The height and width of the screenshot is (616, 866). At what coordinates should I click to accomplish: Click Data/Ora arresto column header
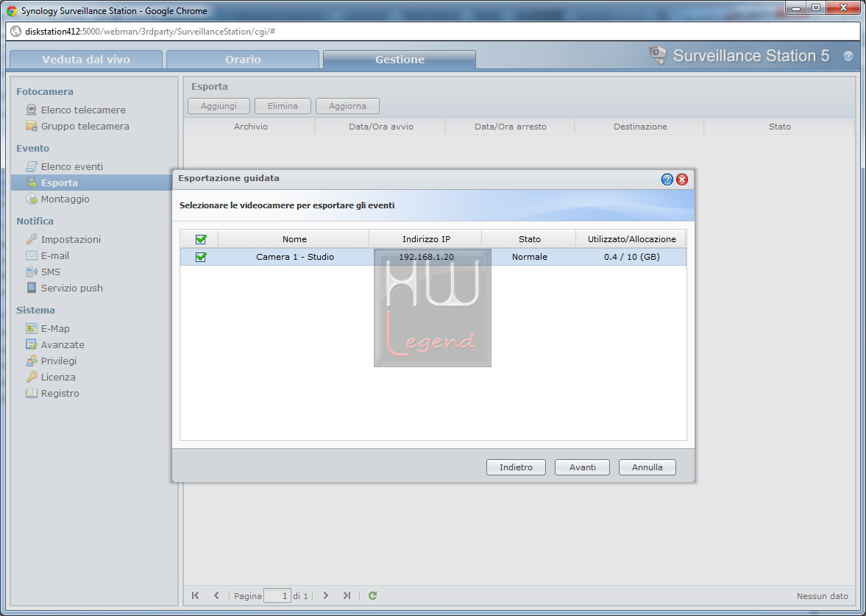tap(511, 127)
